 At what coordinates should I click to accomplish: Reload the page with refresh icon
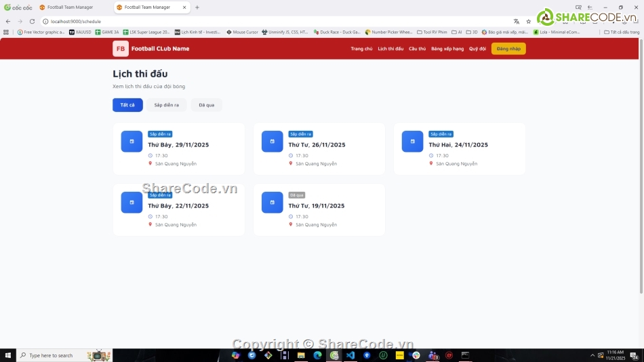point(32,22)
